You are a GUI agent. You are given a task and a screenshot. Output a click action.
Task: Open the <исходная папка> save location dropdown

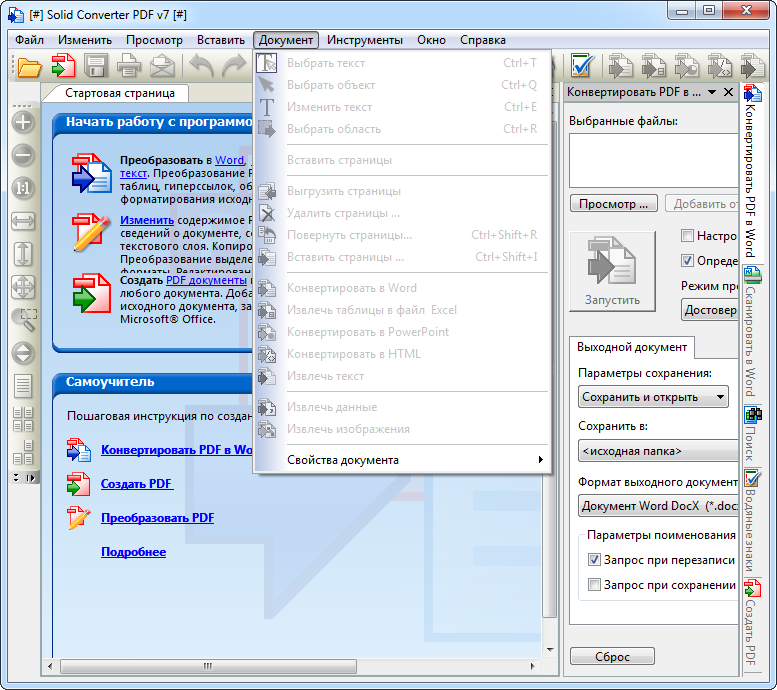click(658, 451)
